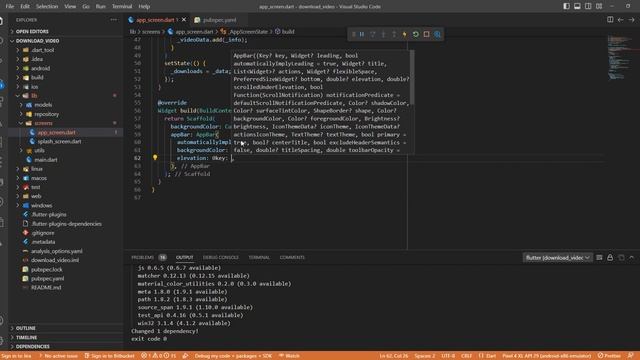Open the Help menu
The width and height of the screenshot is (640, 360).
coord(144,6)
